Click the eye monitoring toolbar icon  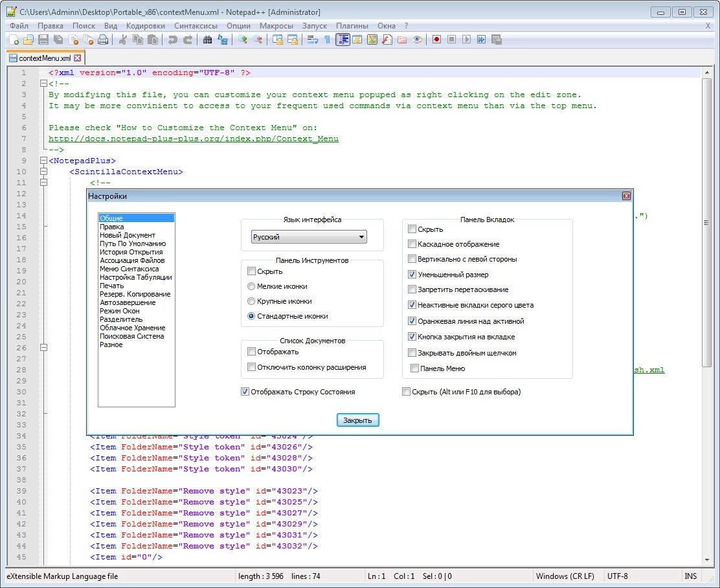click(x=416, y=40)
